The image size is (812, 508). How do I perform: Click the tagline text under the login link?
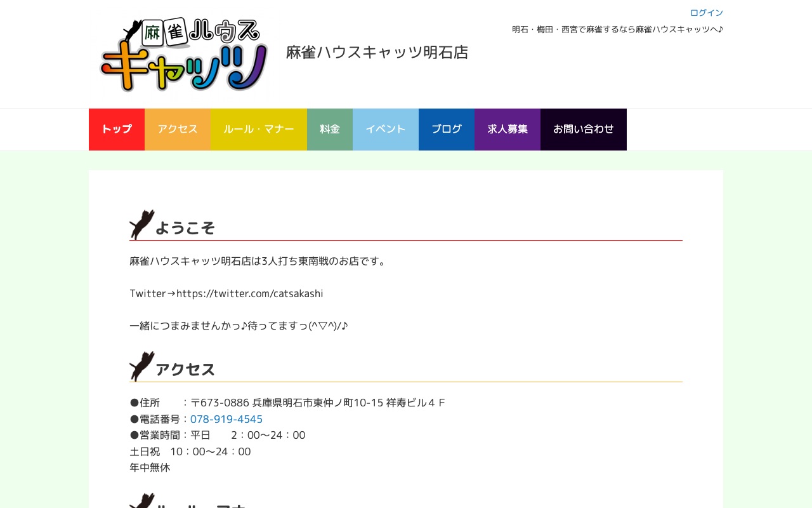[x=617, y=29]
